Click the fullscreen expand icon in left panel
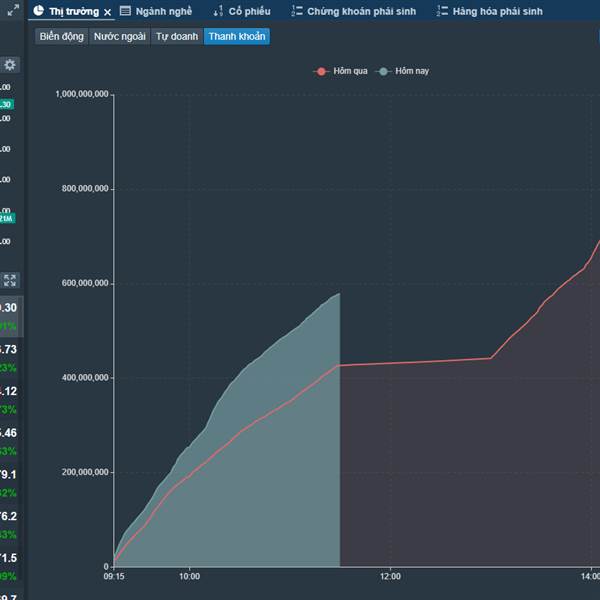The image size is (600, 600). tap(10, 281)
